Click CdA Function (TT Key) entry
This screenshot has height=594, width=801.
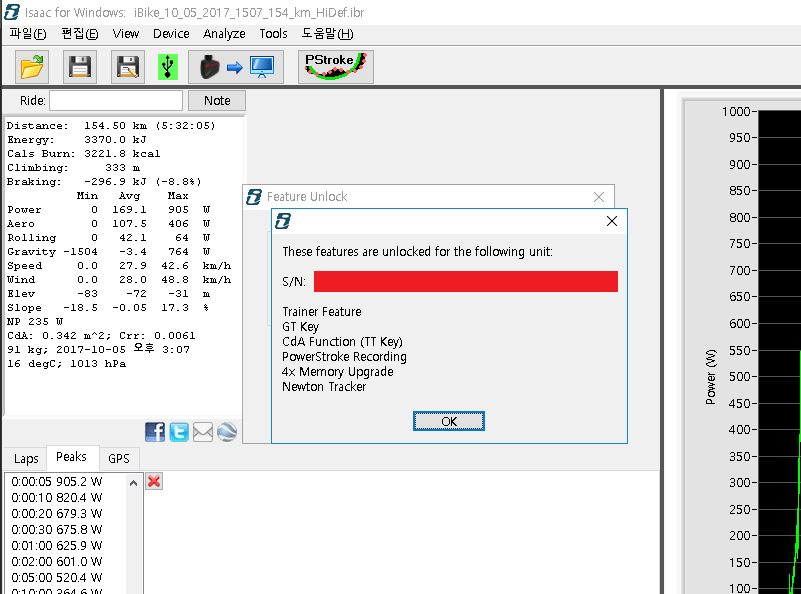(342, 342)
